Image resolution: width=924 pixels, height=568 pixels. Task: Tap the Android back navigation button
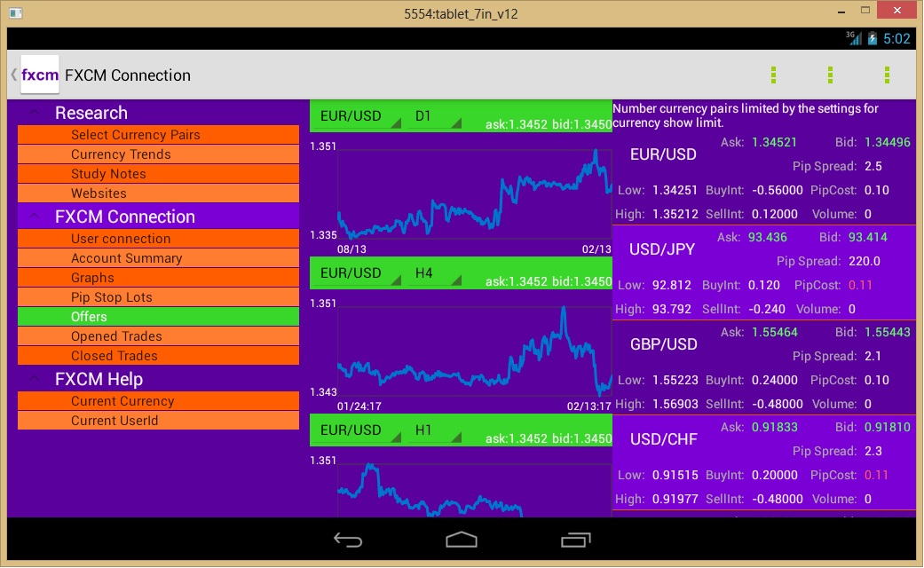tap(348, 539)
